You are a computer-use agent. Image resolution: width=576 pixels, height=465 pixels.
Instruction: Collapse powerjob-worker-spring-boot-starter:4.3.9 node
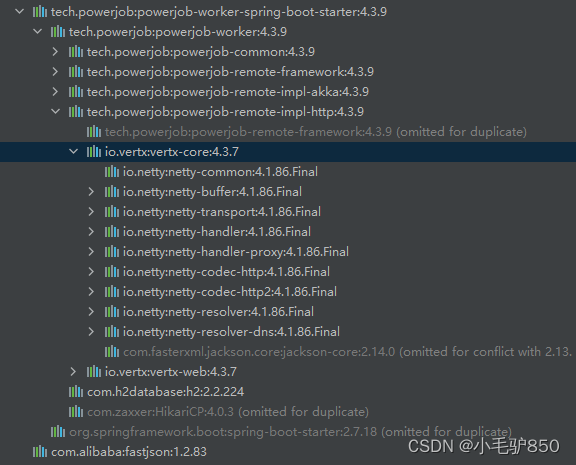(x=19, y=12)
